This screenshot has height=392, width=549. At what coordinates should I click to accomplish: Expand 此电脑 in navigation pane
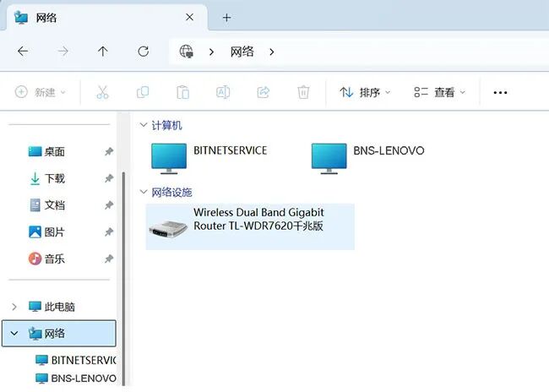14,307
